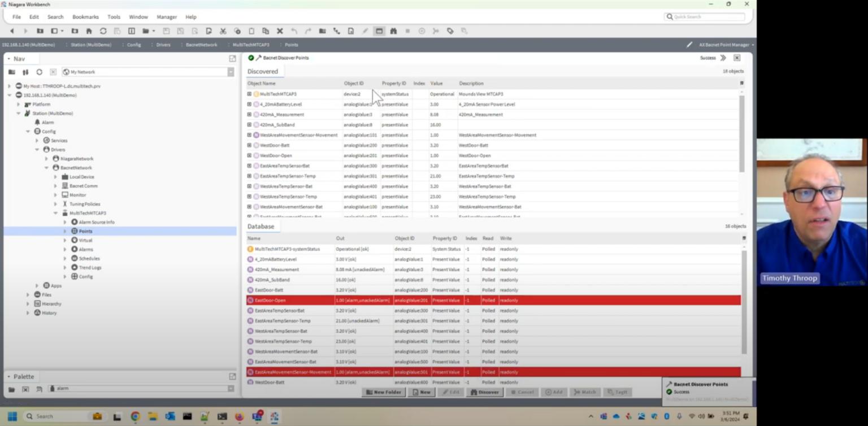
Task: Select the red EastDoor-Open database row
Action: pos(493,301)
